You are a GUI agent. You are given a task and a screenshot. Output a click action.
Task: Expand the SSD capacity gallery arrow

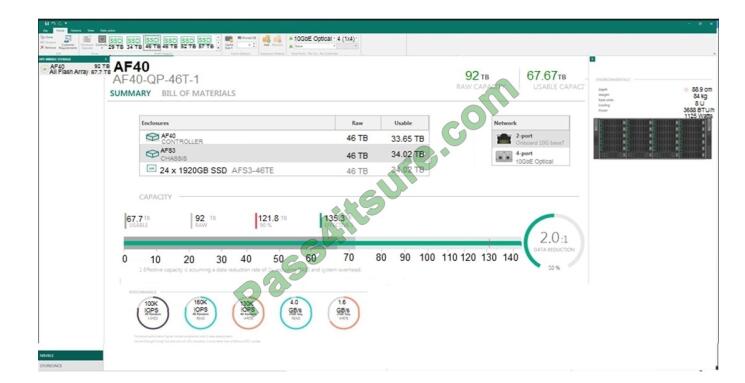coord(219,48)
